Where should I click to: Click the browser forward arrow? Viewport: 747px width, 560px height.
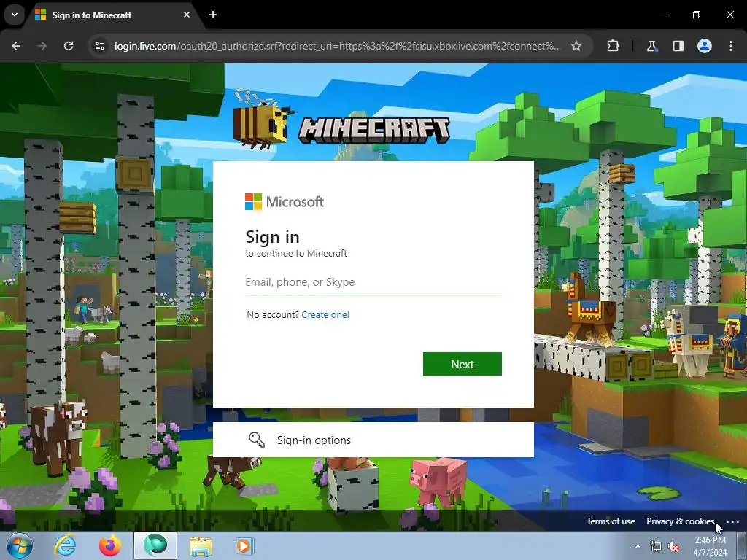click(x=42, y=46)
